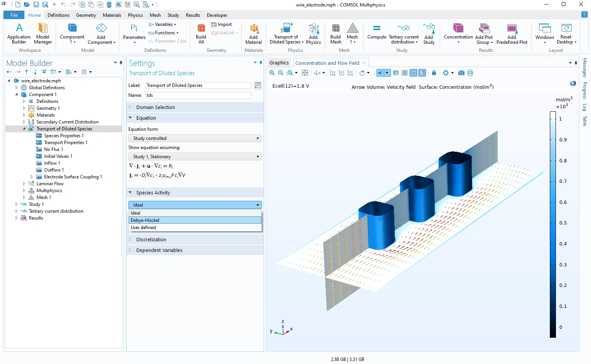Viewport: 591px width, 364px height.
Task: Choose the User defined option
Action: (195, 228)
